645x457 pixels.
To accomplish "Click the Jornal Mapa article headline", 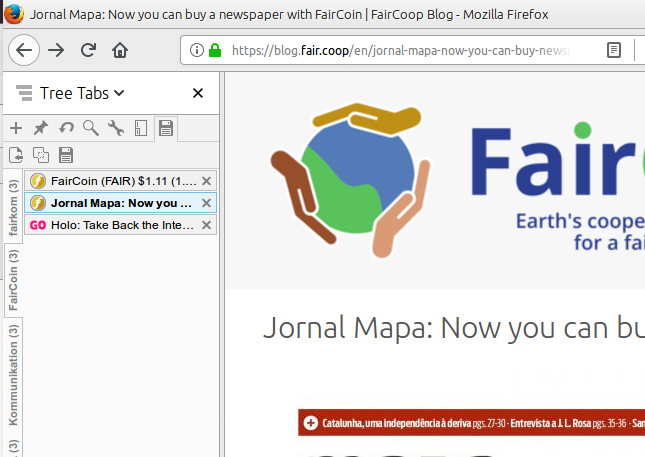I will click(x=454, y=329).
